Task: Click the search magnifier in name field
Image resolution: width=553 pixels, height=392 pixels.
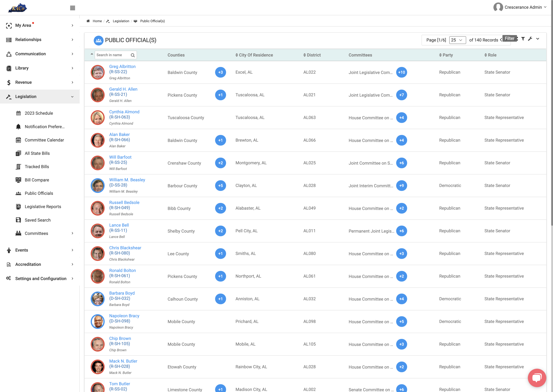Action: [x=133, y=55]
